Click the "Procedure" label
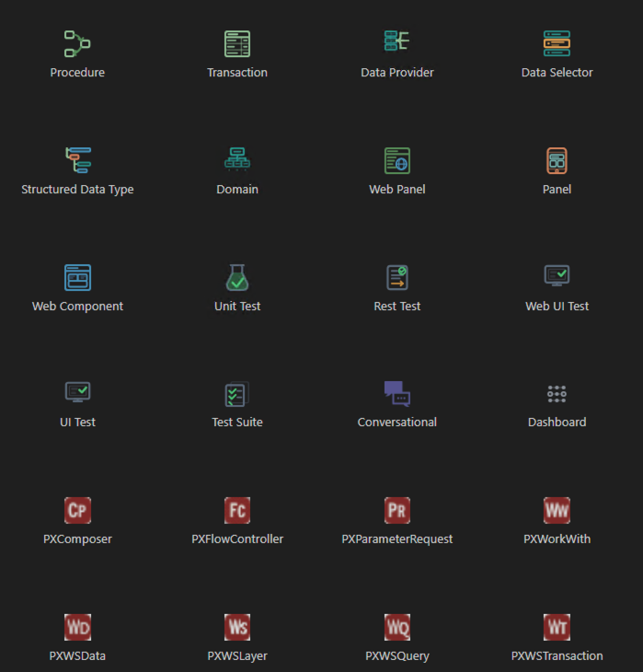 77,73
